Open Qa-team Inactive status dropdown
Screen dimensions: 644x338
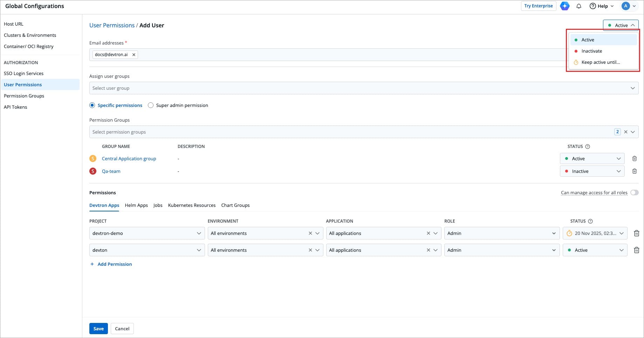click(x=592, y=171)
